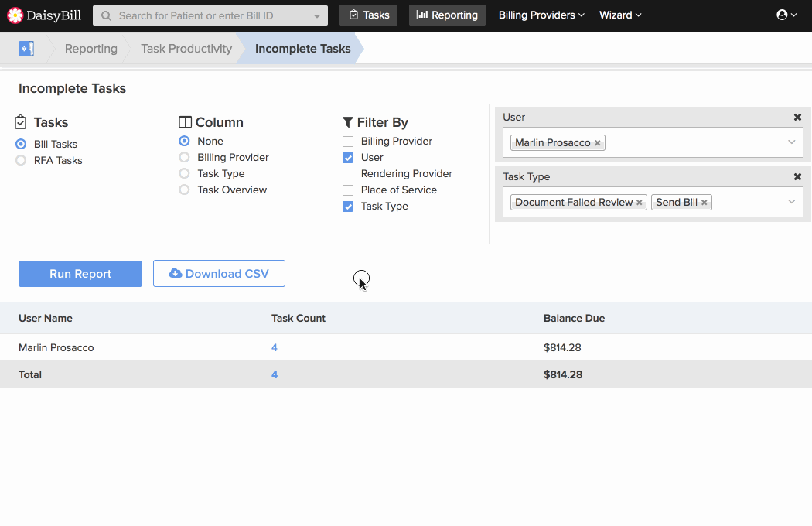This screenshot has height=526, width=812.
Task: Expand the User filter dropdown chevron
Action: tap(791, 142)
